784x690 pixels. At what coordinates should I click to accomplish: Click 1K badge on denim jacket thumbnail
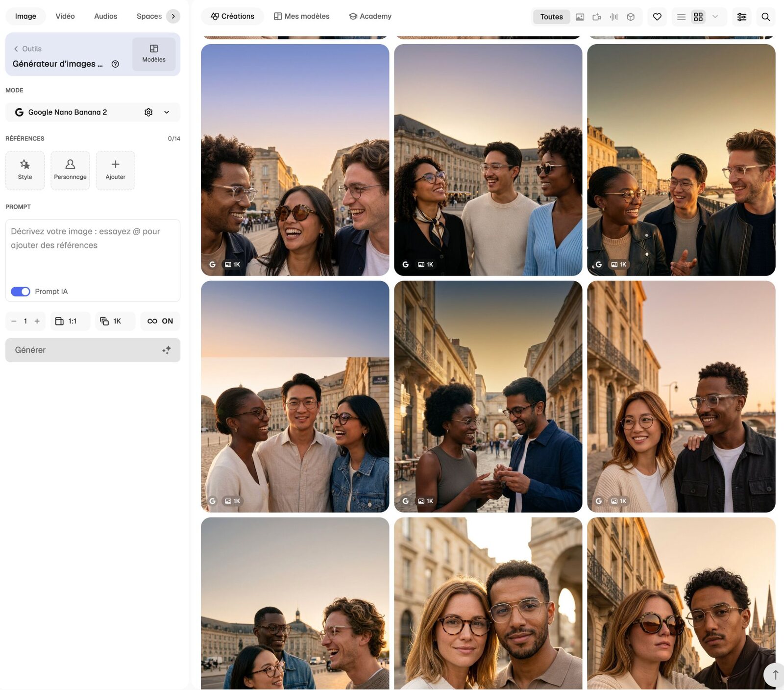[232, 501]
